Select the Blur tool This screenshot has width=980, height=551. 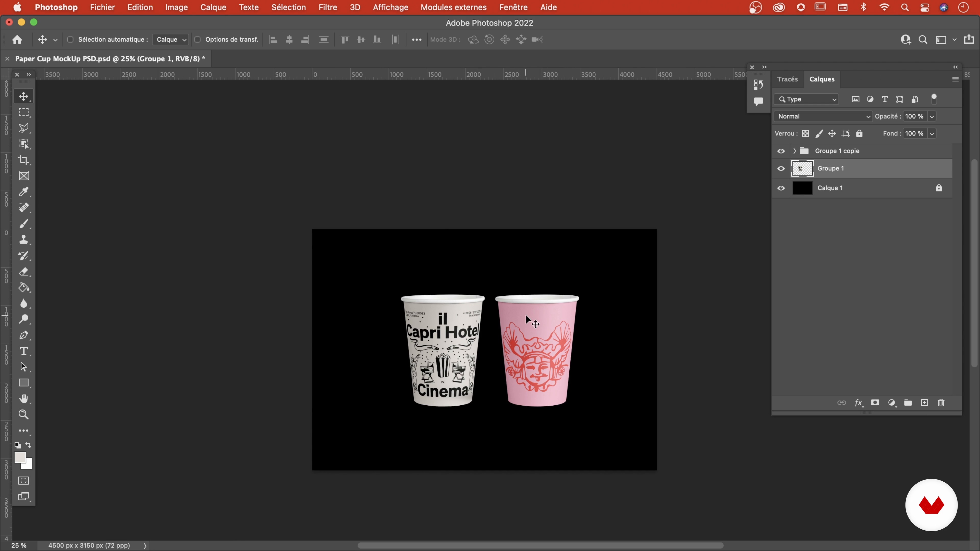[x=23, y=304]
